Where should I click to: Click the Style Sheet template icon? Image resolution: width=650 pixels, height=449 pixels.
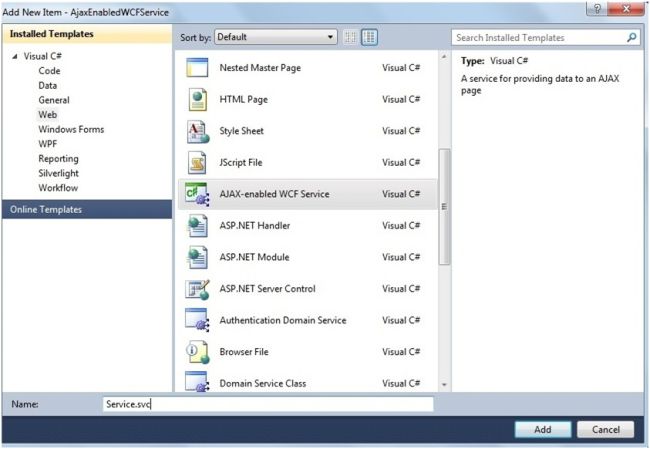pyautogui.click(x=198, y=131)
